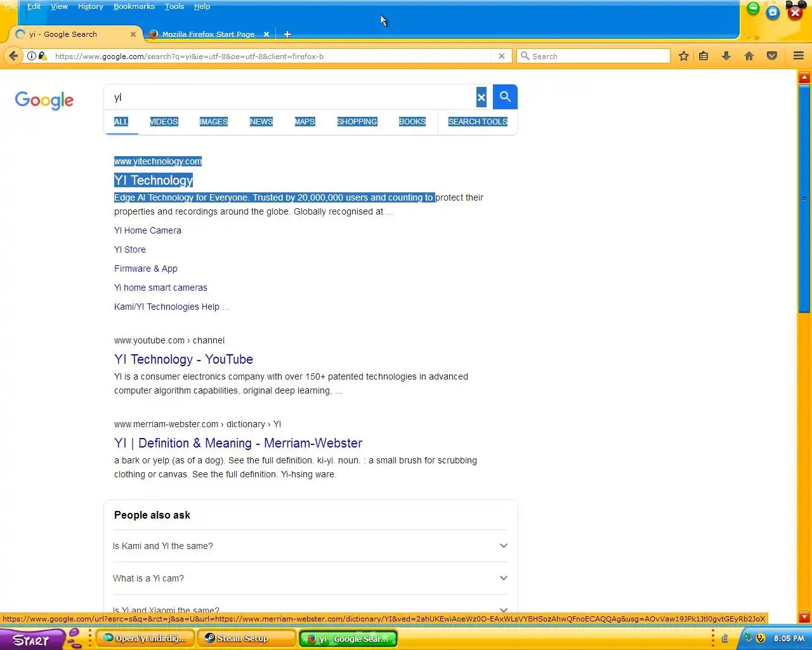The height and width of the screenshot is (650, 812).
Task: Open the Downloads arrow icon
Action: tap(726, 56)
